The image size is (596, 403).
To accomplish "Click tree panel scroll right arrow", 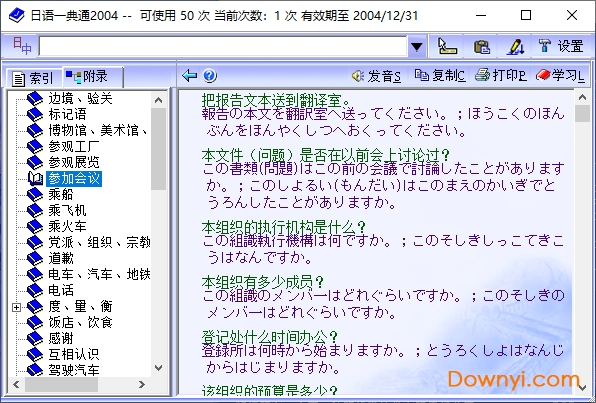I will click(141, 384).
